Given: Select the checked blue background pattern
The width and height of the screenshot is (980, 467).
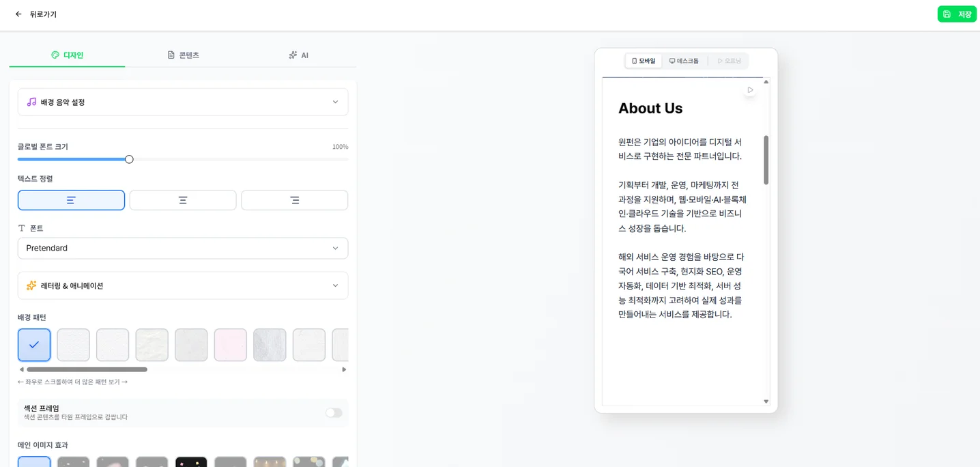Looking at the screenshot, I should 34,345.
